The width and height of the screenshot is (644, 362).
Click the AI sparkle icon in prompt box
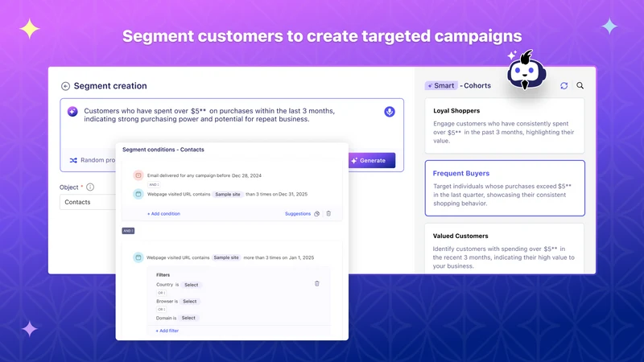72,111
